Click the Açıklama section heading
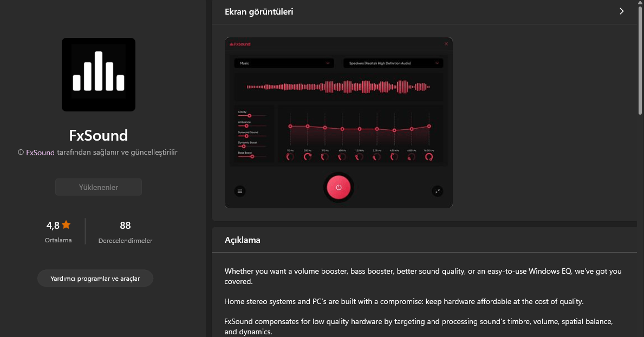The width and height of the screenshot is (644, 337). [x=242, y=240]
